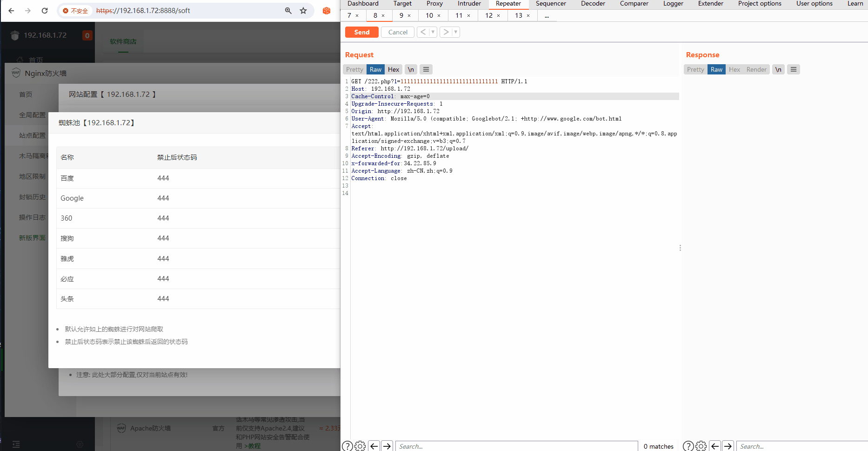Open the Dashboard tab in Burp
Image resolution: width=868 pixels, height=451 pixels.
(363, 4)
